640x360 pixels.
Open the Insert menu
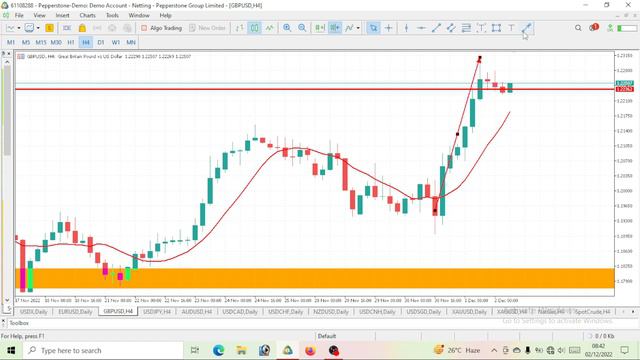(62, 15)
